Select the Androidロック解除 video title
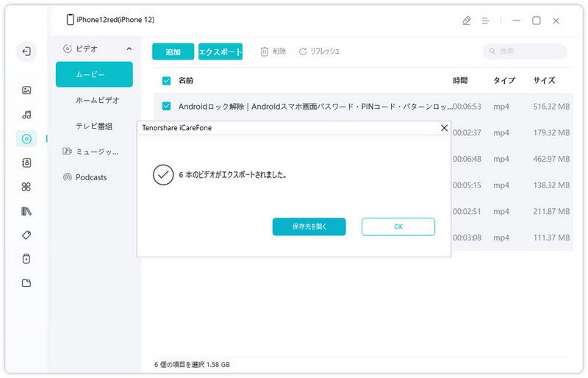This screenshot has width=588, height=378. (315, 107)
